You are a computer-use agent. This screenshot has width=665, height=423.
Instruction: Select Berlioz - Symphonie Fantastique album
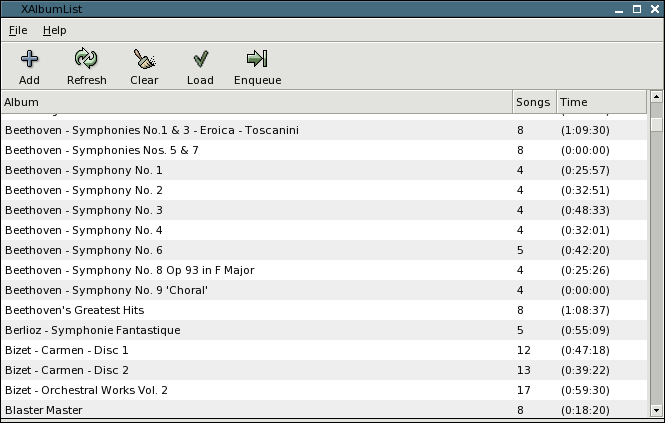tap(93, 330)
